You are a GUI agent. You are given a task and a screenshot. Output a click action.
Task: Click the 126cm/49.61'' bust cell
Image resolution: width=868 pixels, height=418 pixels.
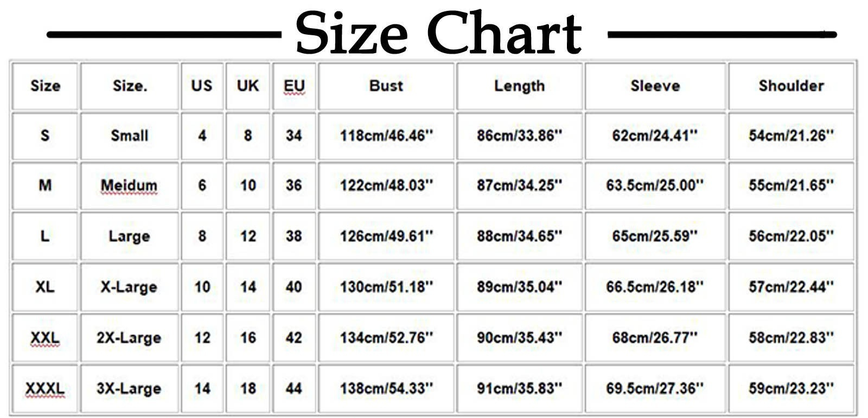386,236
